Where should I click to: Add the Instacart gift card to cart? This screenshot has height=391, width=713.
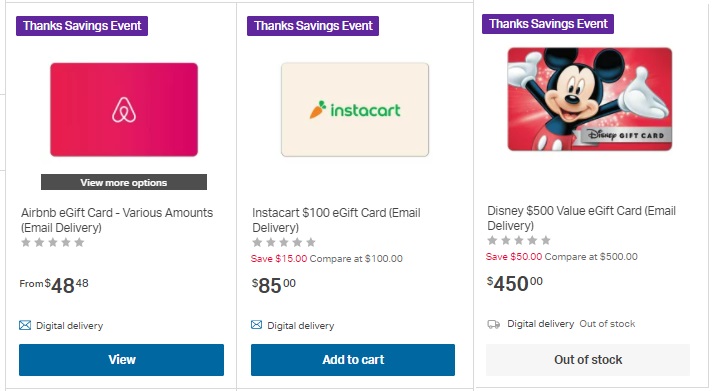[x=353, y=360]
